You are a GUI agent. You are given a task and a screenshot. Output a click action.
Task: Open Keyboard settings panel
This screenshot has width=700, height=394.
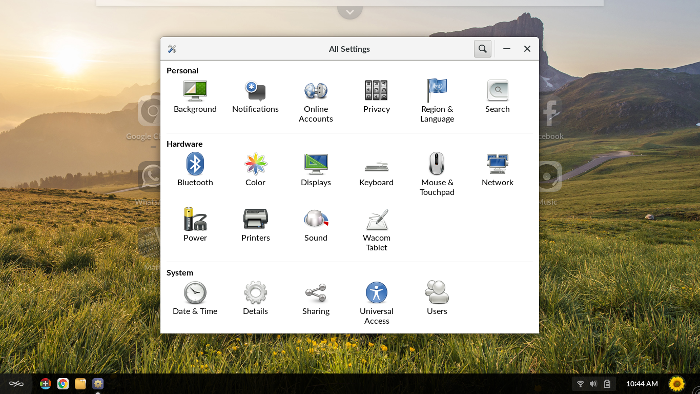376,173
